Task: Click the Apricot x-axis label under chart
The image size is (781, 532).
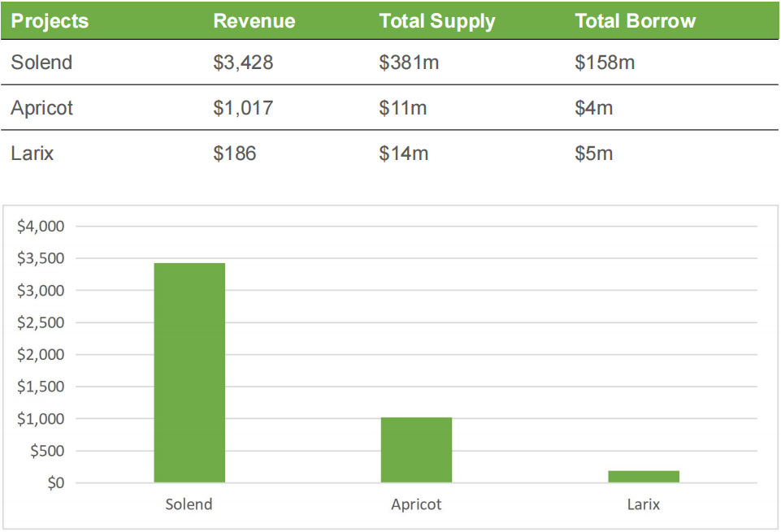Action: point(416,504)
